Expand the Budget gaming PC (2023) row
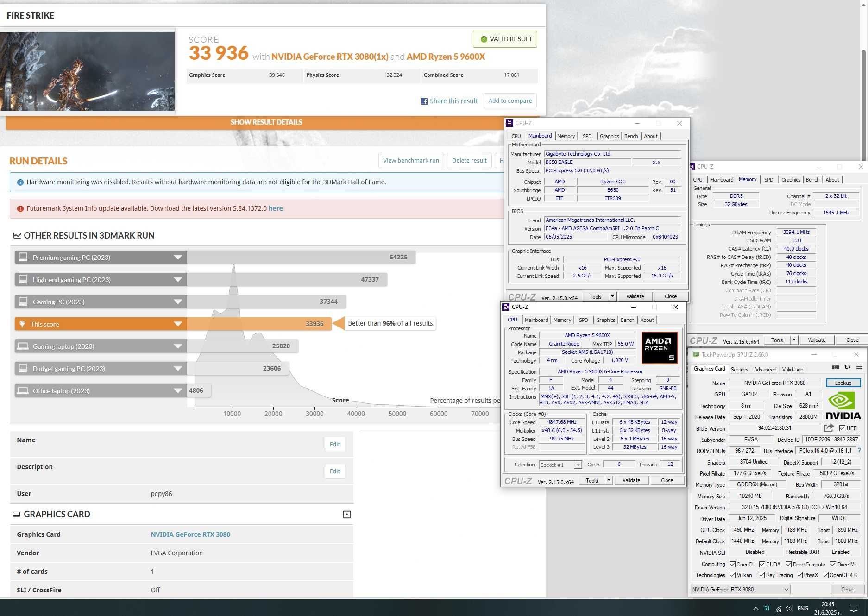 coord(178,369)
